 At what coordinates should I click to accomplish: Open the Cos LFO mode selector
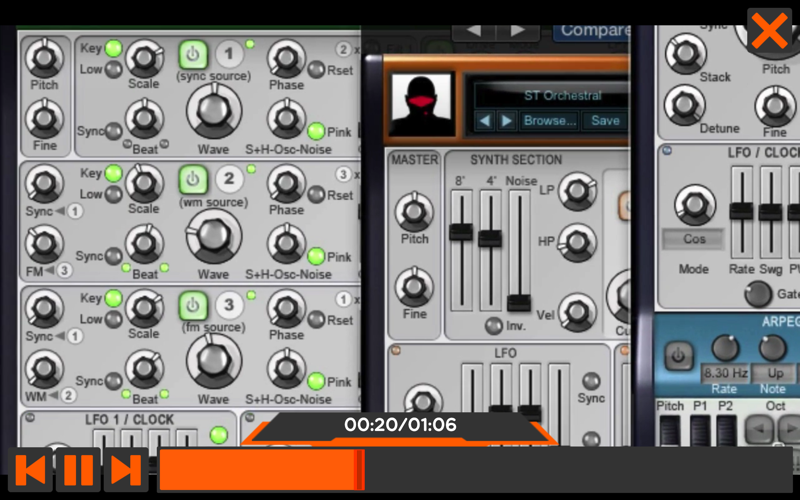tap(694, 239)
